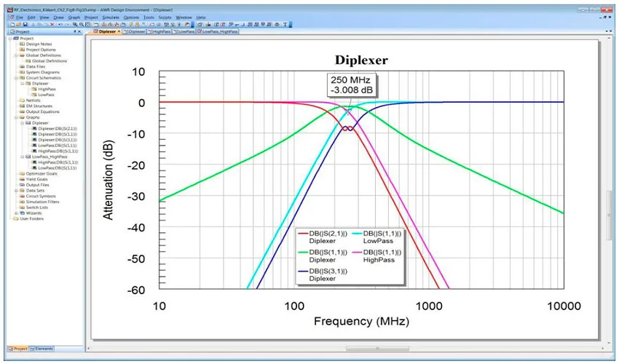Click the 250 MHz marker label
The width and height of the screenshot is (619, 364).
pyautogui.click(x=348, y=84)
